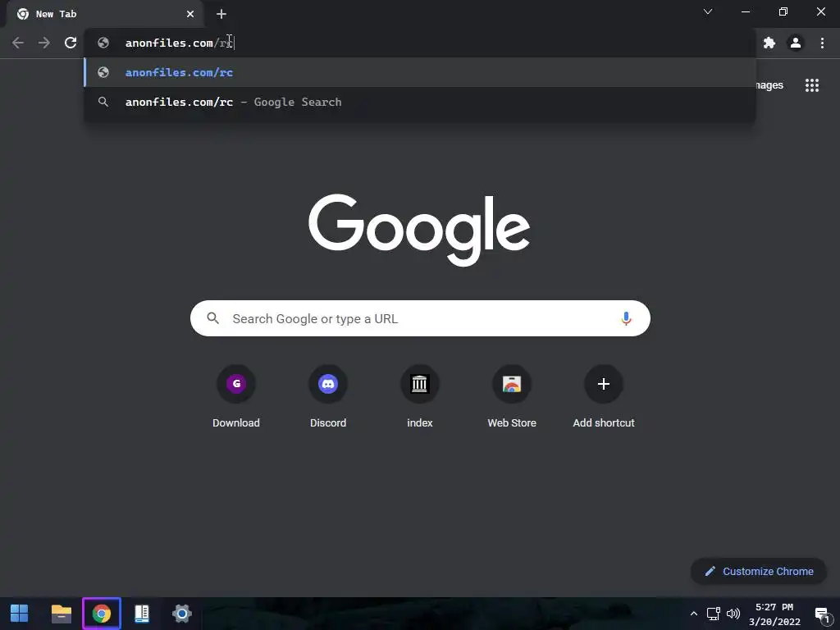Viewport: 840px width, 630px height.
Task: Show hidden system tray icons
Action: point(694,614)
